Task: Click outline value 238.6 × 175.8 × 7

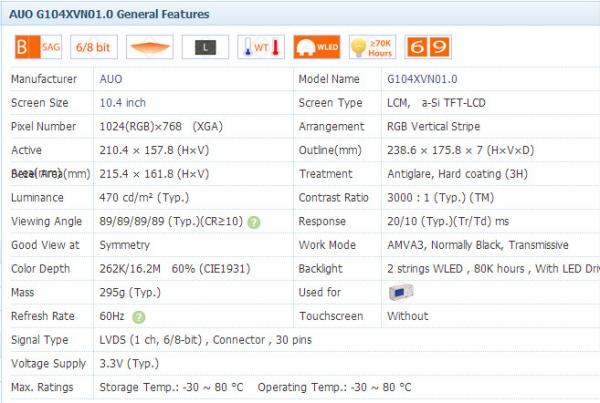Action: pyautogui.click(x=461, y=150)
